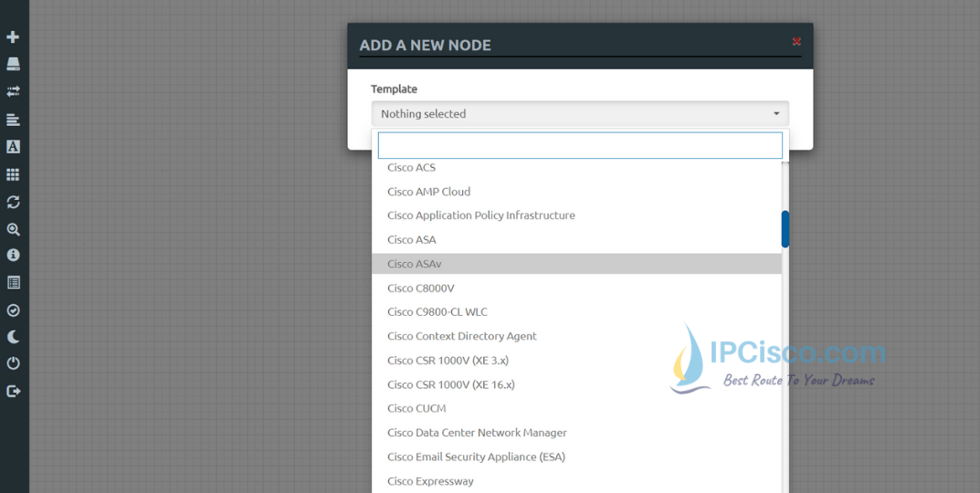Click the Zoom magnifier icon in sidebar
This screenshot has height=493, width=980.
click(13, 229)
